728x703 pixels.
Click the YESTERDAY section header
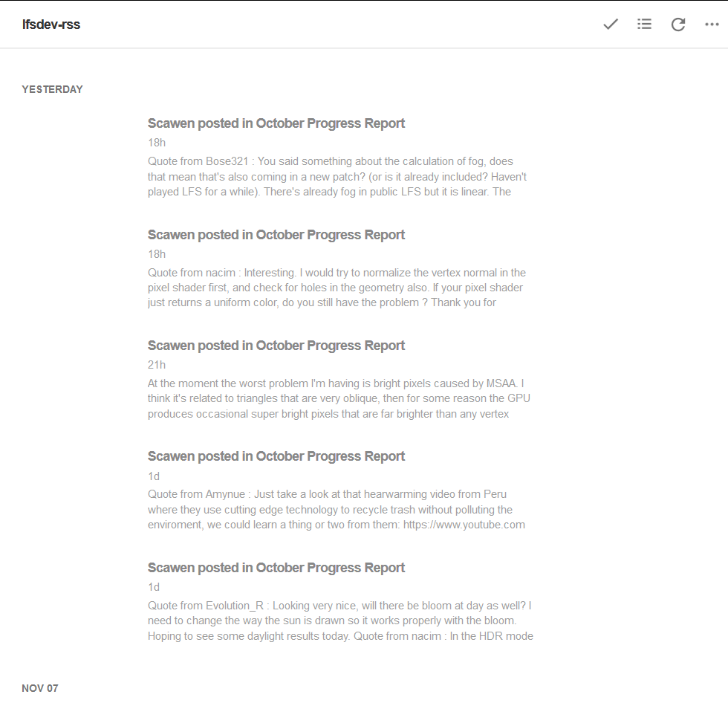(x=52, y=89)
